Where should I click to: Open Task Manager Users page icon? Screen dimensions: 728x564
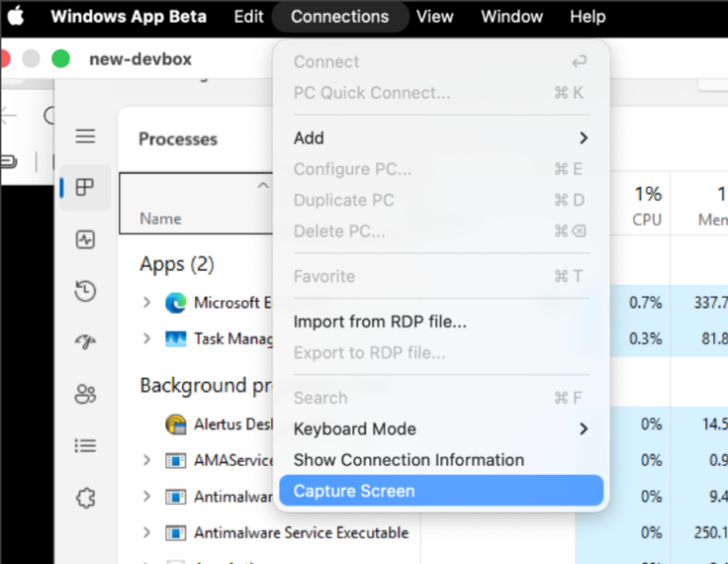click(x=85, y=395)
